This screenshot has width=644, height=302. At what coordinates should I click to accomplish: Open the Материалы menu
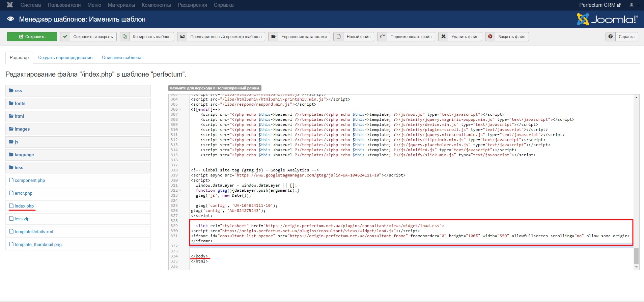(121, 5)
